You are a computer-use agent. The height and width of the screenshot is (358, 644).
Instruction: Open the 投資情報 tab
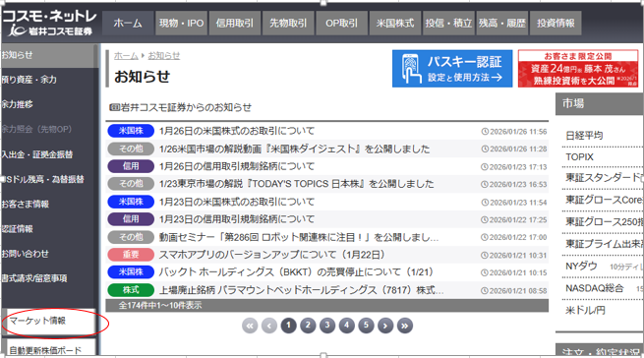tap(556, 23)
